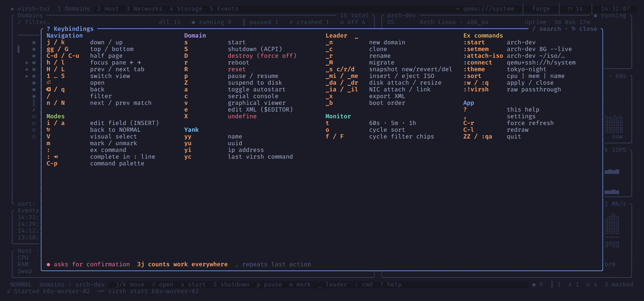Filter domains by paused 1 chip
This screenshot has width=644, height=301.
pos(260,22)
